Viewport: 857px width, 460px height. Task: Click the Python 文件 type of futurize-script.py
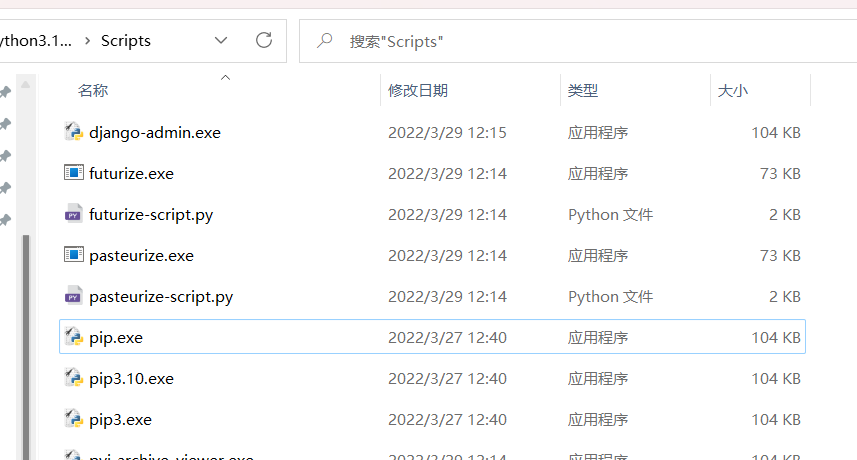[x=611, y=215]
